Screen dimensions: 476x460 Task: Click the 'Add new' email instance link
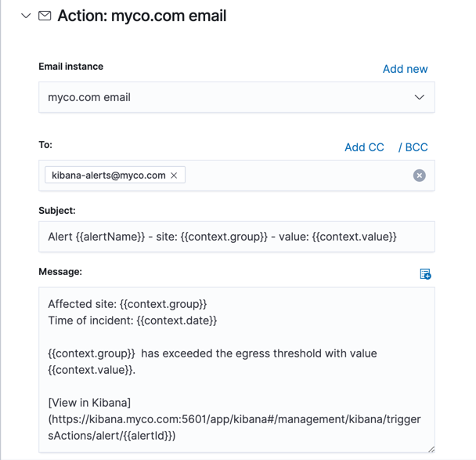tap(405, 69)
